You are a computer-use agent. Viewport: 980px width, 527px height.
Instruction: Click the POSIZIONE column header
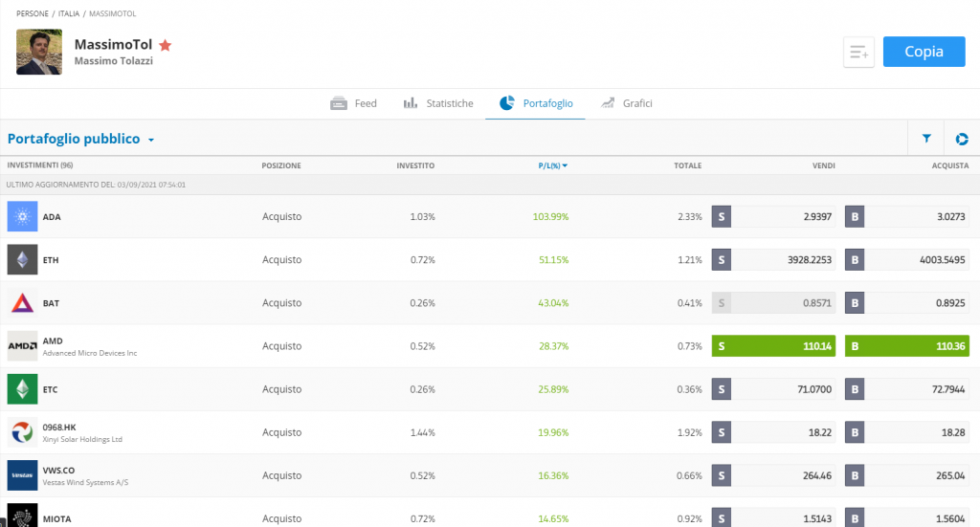(x=281, y=165)
